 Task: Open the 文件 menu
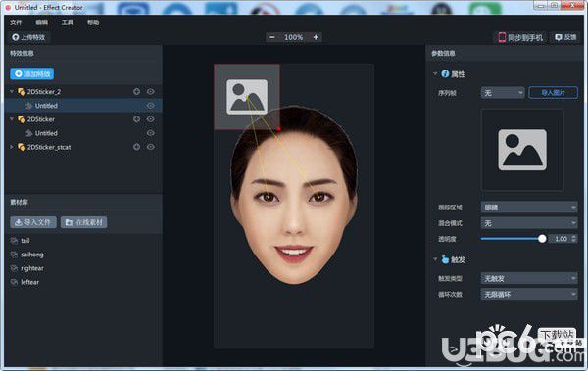click(x=16, y=23)
